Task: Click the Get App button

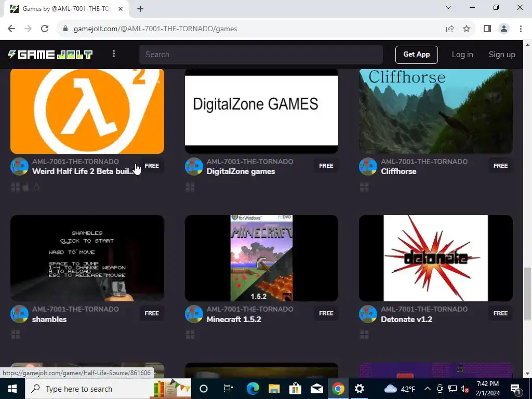Action: point(416,54)
